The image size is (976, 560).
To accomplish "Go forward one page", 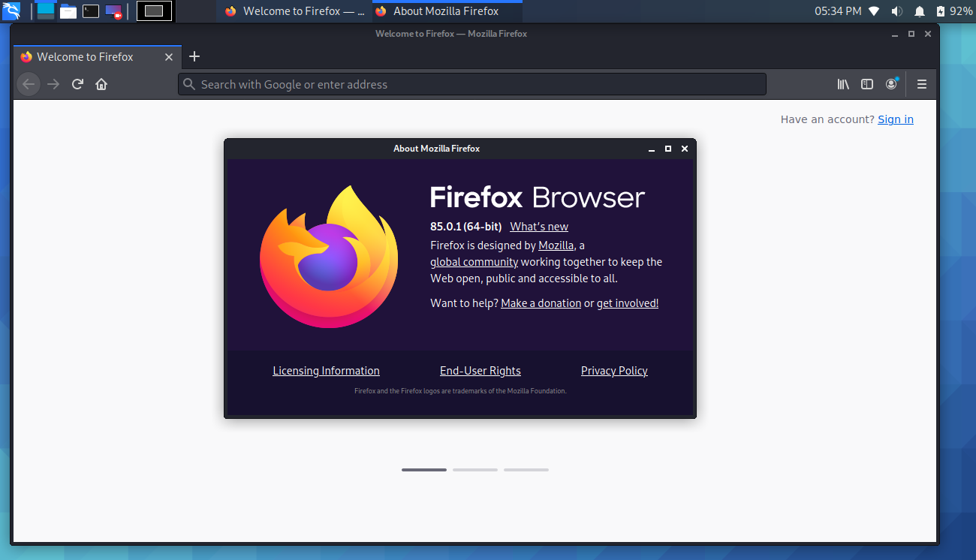I will tap(53, 84).
